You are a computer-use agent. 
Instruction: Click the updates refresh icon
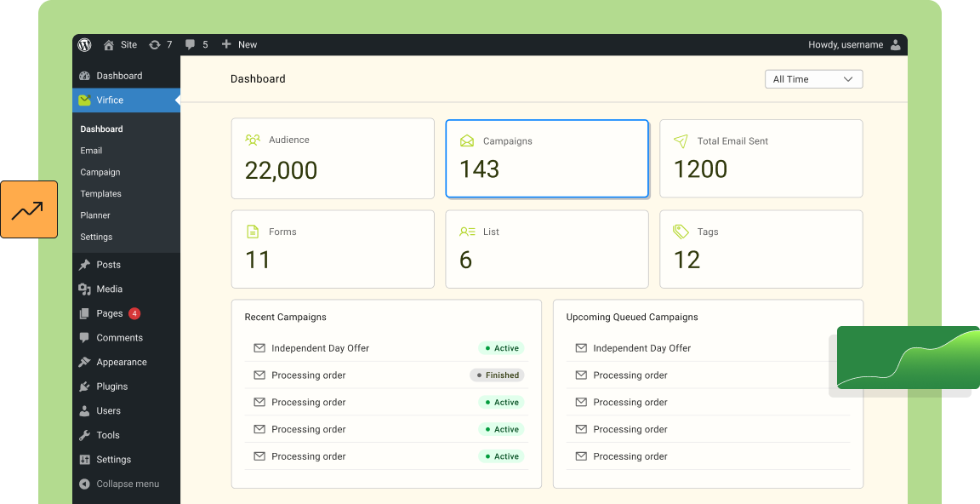pyautogui.click(x=154, y=45)
